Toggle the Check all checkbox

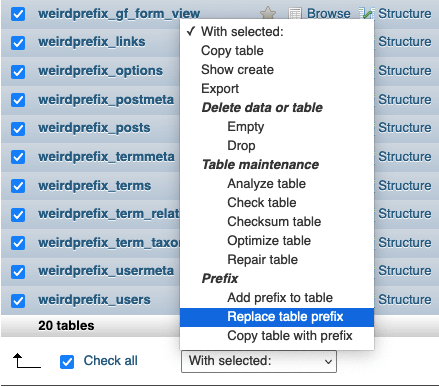click(67, 362)
